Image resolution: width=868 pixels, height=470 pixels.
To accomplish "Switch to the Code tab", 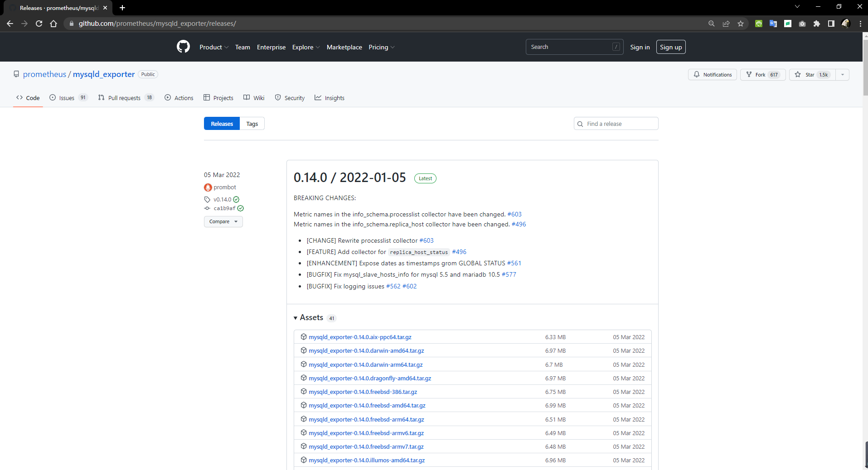I will click(28, 98).
